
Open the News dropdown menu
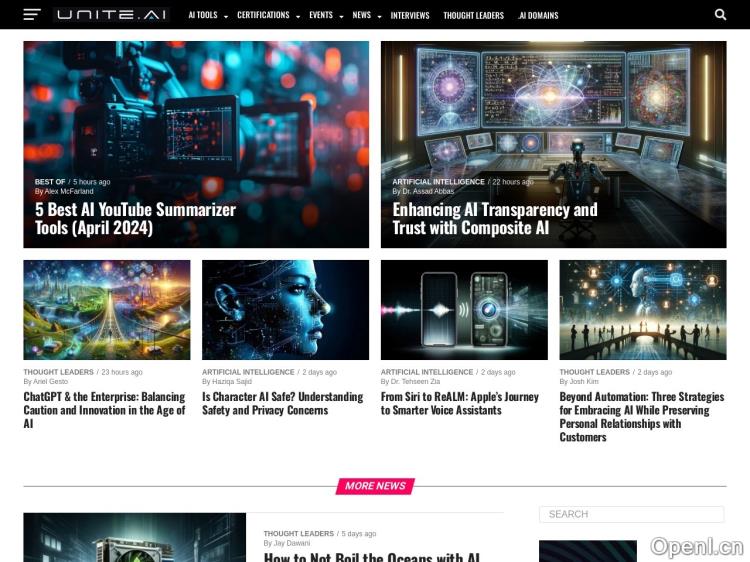365,16
